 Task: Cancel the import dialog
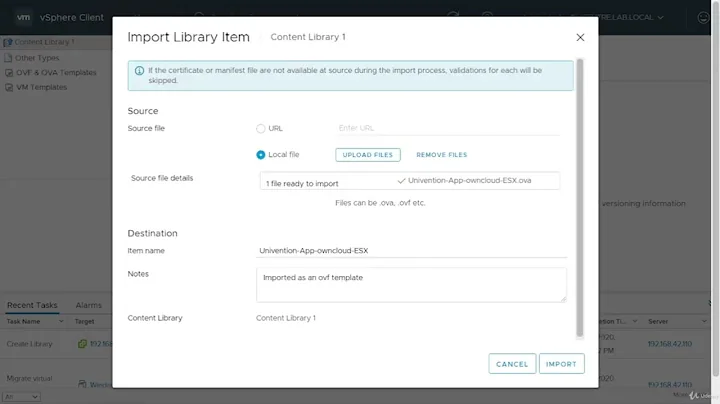click(x=512, y=364)
